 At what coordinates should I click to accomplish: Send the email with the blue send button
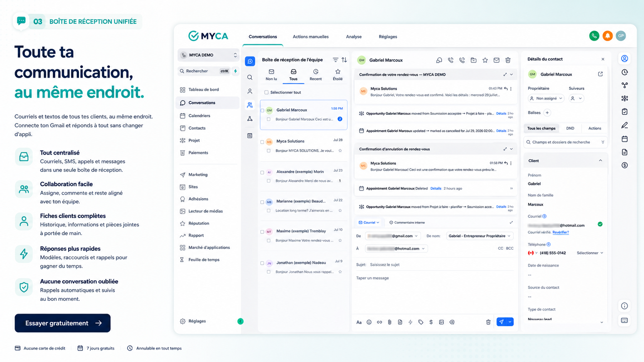(501, 322)
